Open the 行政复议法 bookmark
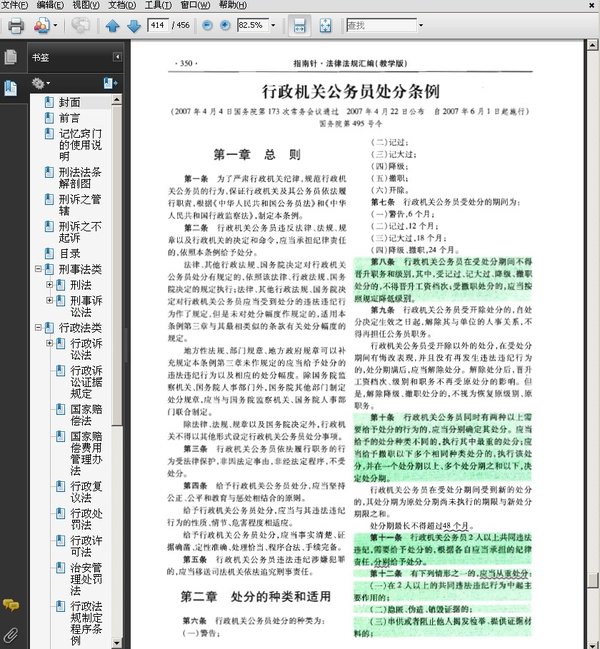 86,492
